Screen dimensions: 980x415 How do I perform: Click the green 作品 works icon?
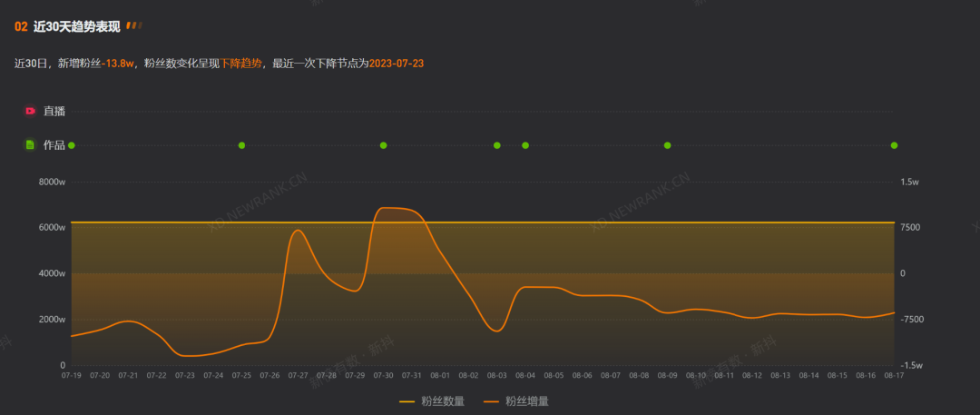30,145
